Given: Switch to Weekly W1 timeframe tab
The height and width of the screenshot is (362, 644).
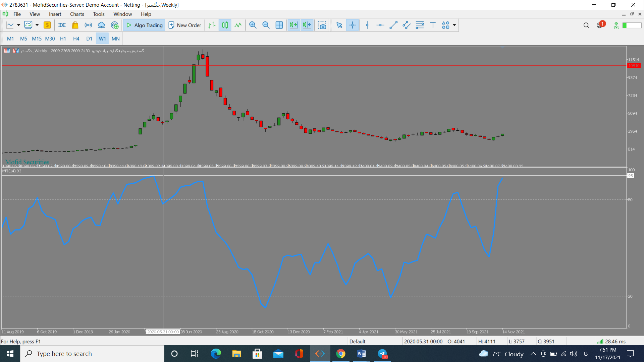Looking at the screenshot, I should (102, 39).
